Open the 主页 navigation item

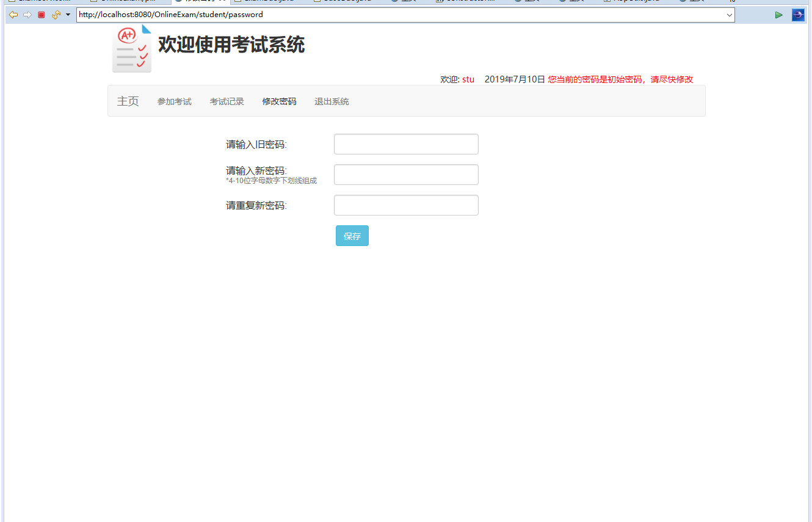128,101
